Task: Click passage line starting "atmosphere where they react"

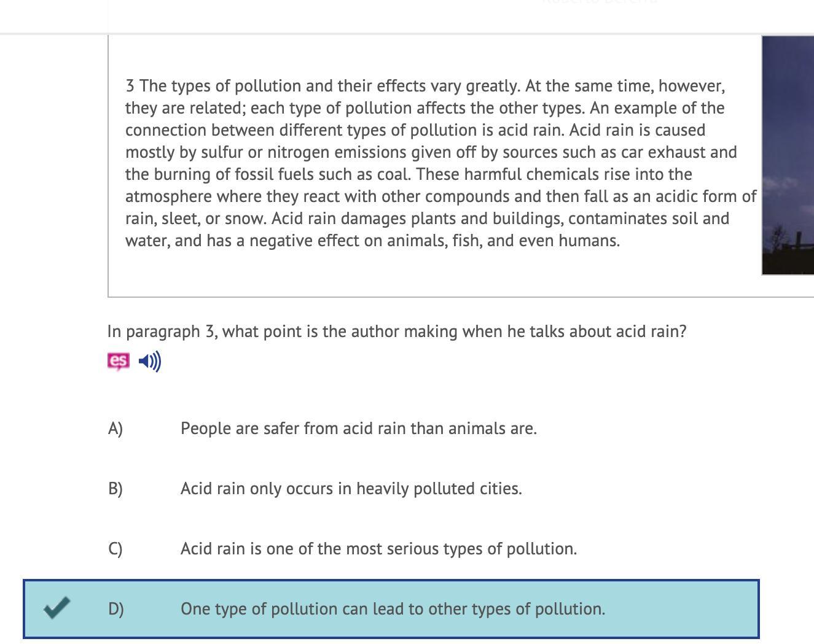Action: (440, 196)
